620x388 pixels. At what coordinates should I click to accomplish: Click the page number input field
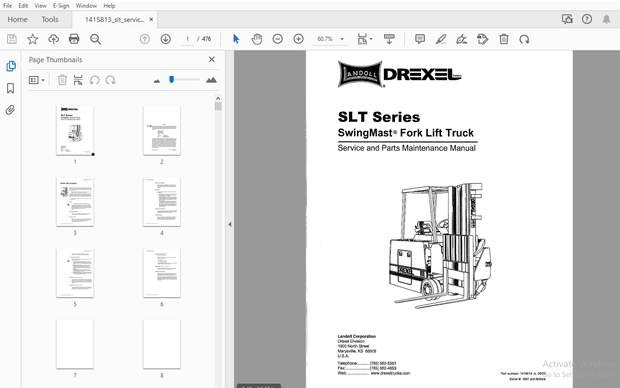pyautogui.click(x=187, y=39)
